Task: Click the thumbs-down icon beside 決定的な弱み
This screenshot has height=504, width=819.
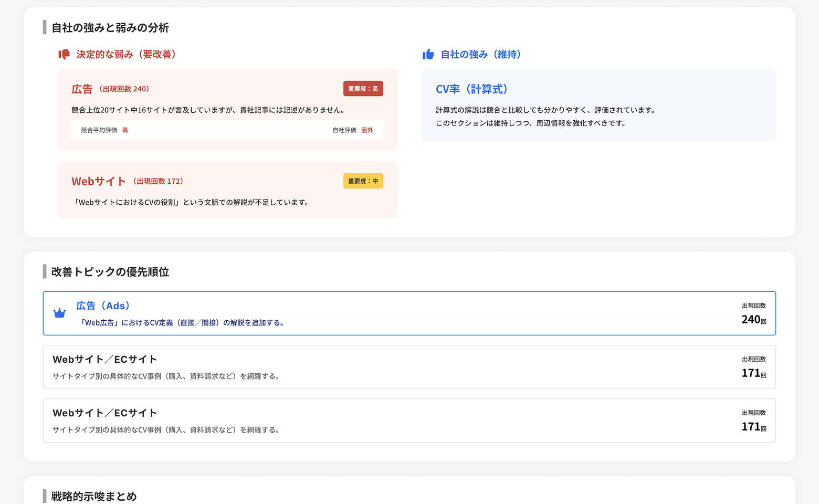Action: [64, 55]
